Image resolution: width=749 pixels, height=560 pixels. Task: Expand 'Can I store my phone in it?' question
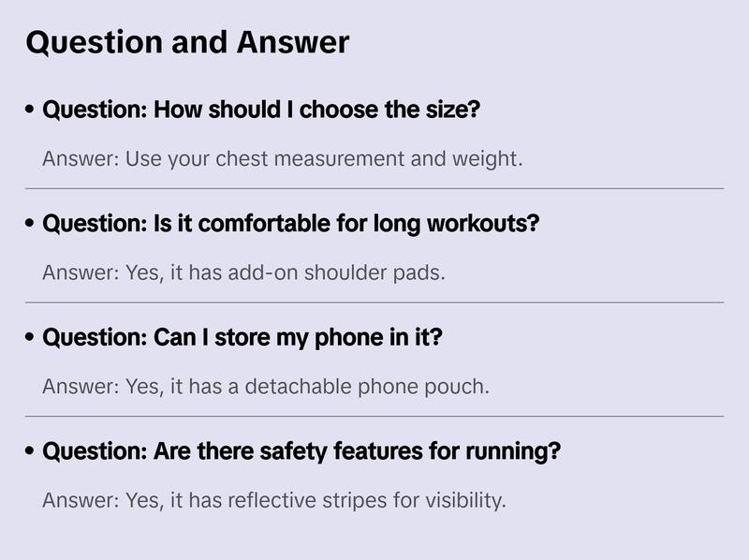pos(242,338)
